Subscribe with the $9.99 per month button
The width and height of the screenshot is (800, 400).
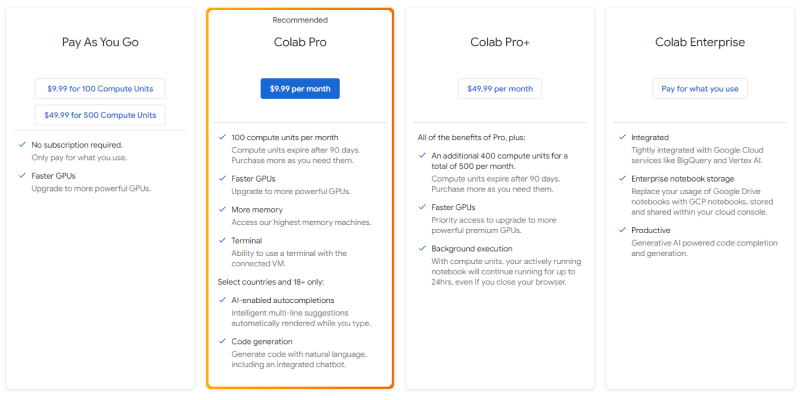point(300,88)
